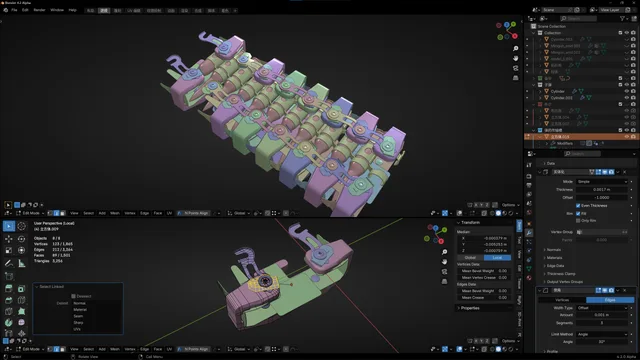
Task: Switch bevel modifier to Vertices
Action: tap(562, 300)
